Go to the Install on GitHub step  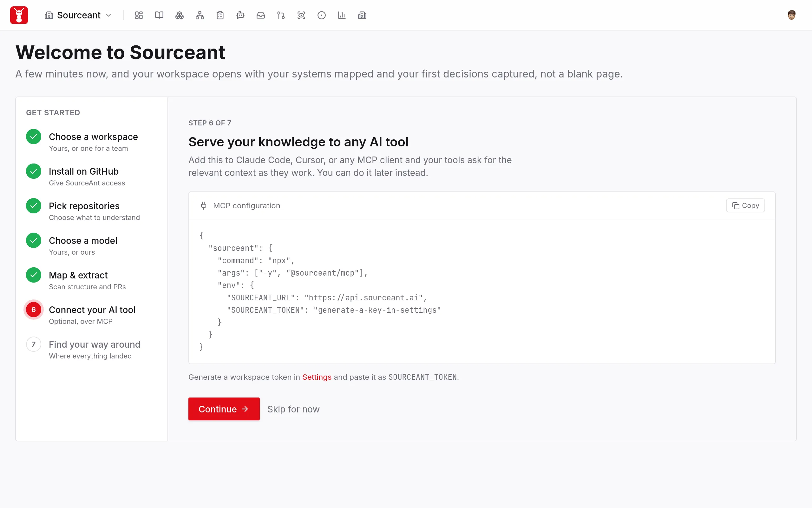pyautogui.click(x=91, y=177)
